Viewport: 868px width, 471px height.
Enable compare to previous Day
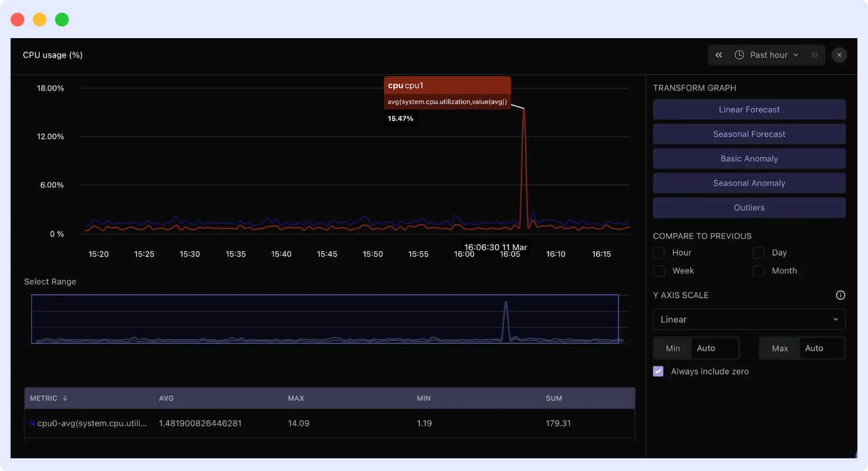tap(758, 253)
